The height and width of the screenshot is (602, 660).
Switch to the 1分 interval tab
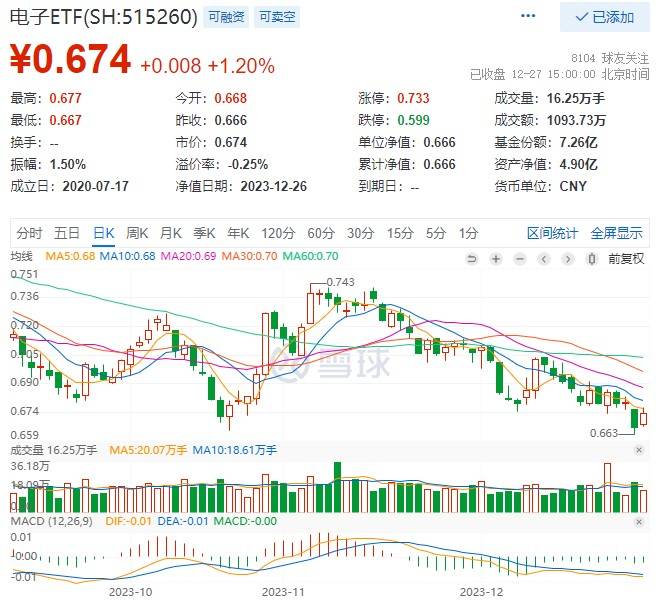(468, 233)
